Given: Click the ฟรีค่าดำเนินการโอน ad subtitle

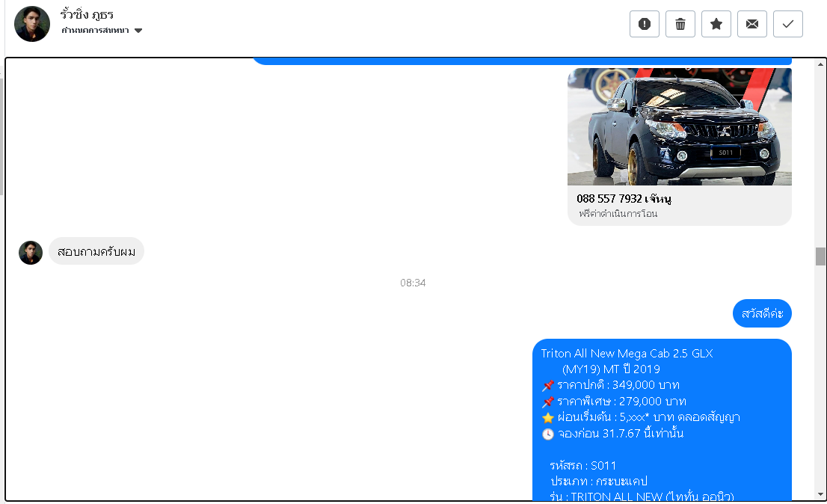Looking at the screenshot, I should [x=618, y=214].
